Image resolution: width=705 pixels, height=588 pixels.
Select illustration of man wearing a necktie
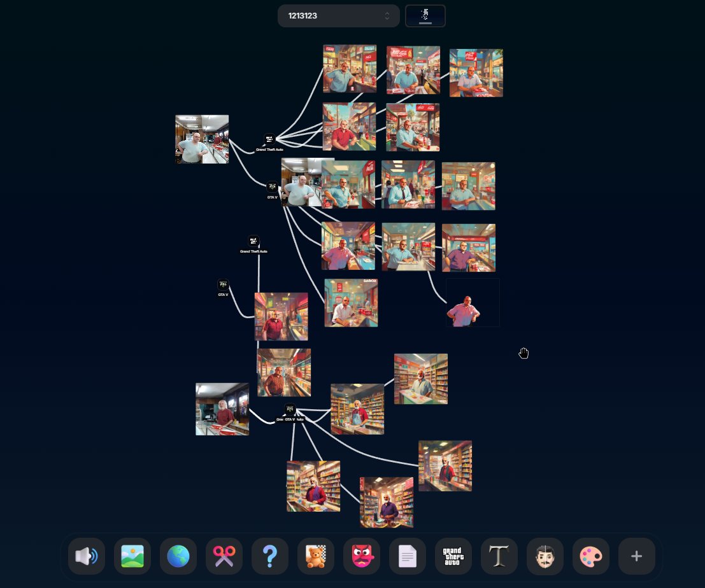tap(408, 185)
